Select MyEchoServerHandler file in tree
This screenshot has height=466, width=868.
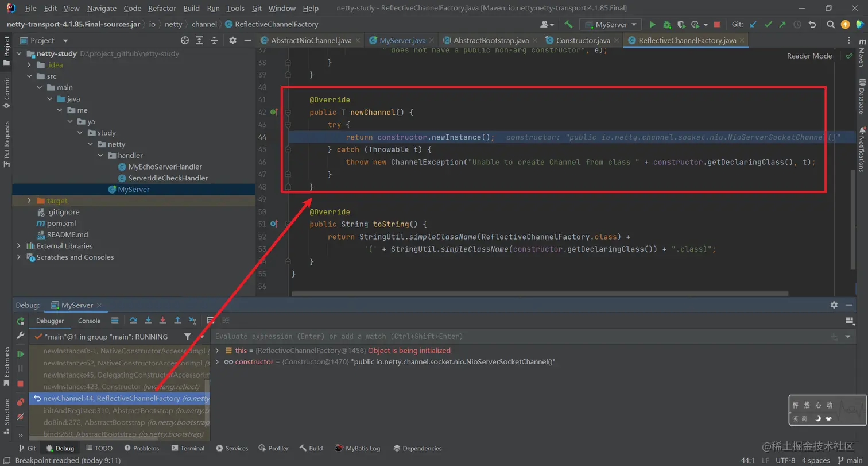(x=165, y=167)
